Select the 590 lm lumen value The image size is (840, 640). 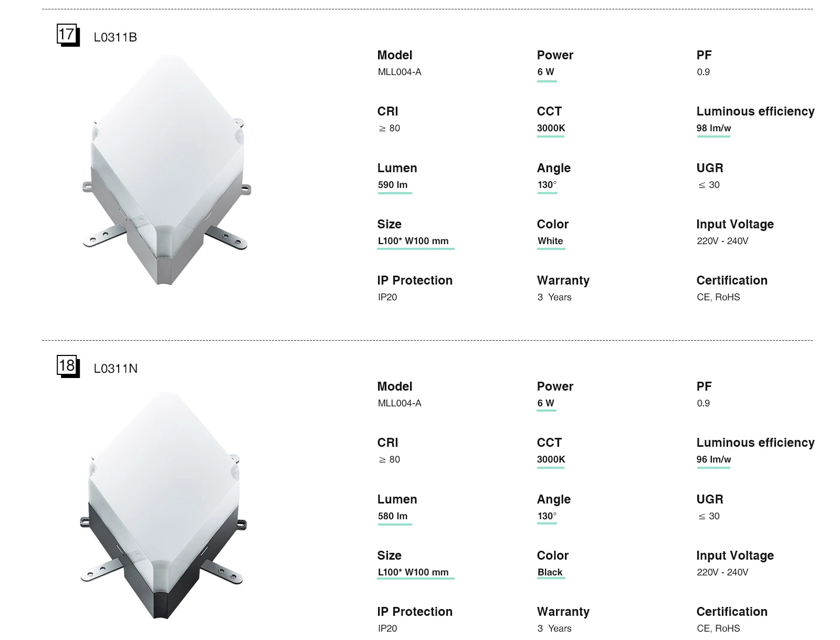393,185
